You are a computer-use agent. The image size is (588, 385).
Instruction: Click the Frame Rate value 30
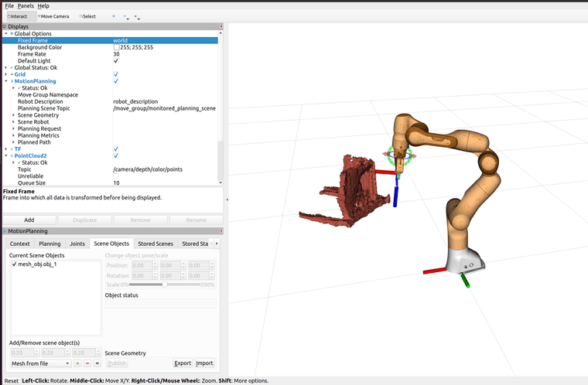click(116, 54)
